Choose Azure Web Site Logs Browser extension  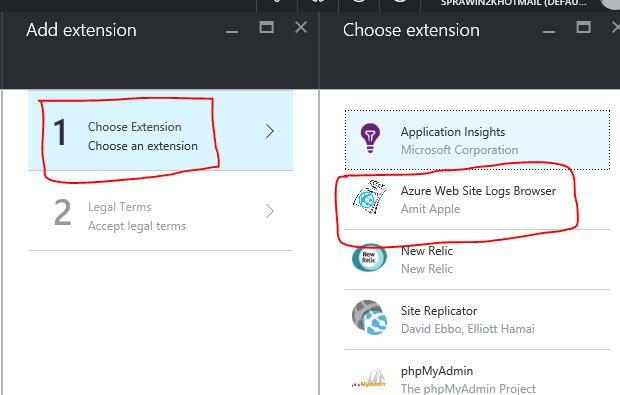(x=477, y=200)
